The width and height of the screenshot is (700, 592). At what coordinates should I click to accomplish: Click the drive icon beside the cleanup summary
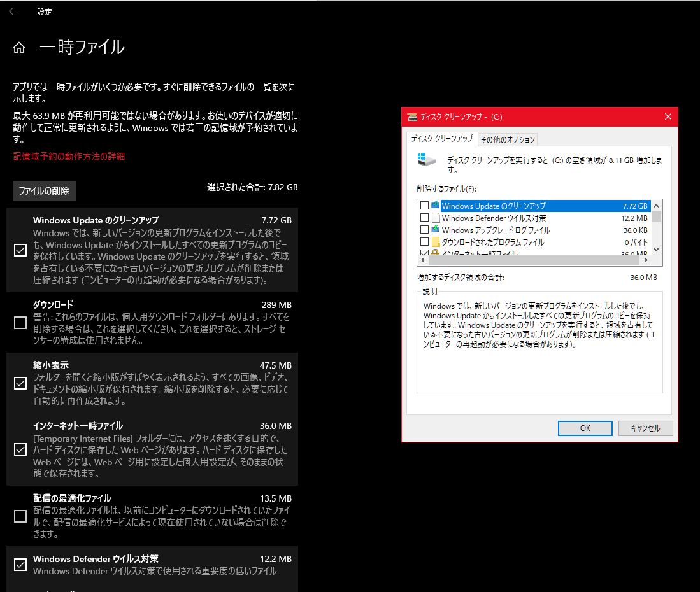click(x=426, y=160)
